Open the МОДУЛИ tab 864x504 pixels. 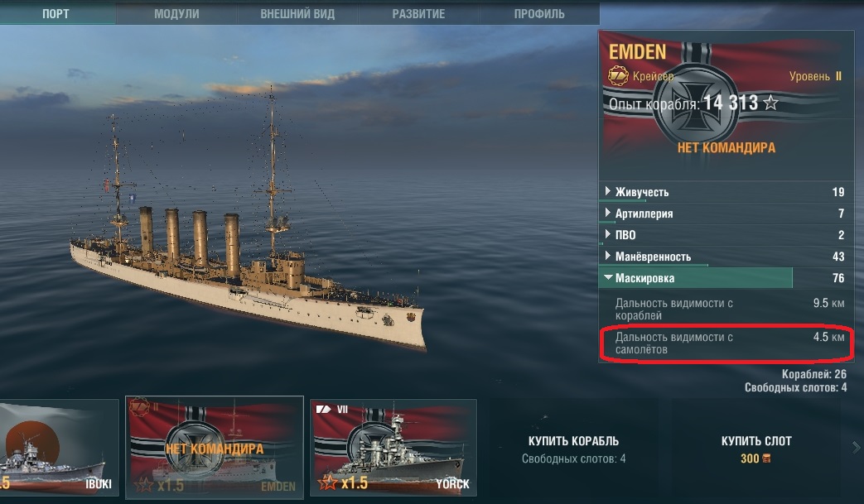click(176, 14)
